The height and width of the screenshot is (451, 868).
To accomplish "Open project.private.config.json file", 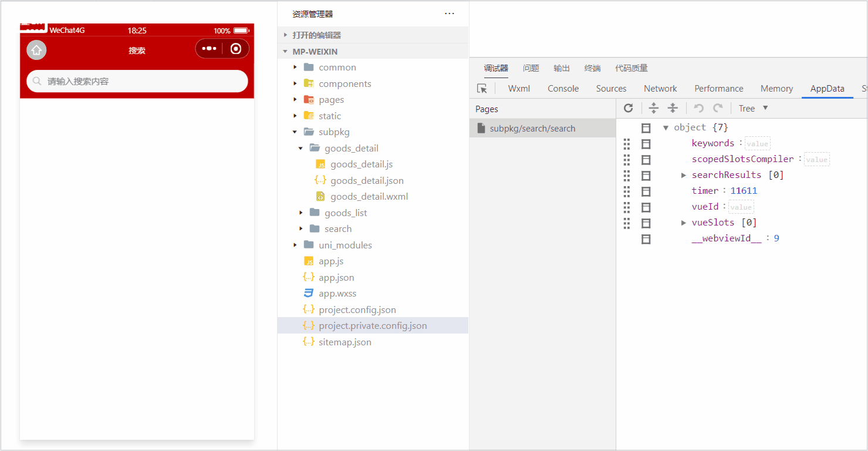I will [373, 326].
